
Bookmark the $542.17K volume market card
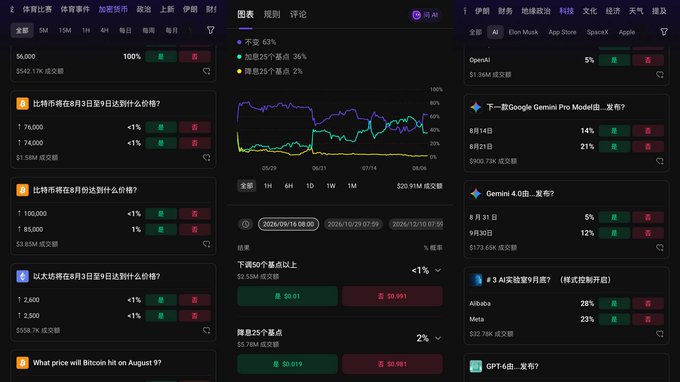[x=206, y=71]
